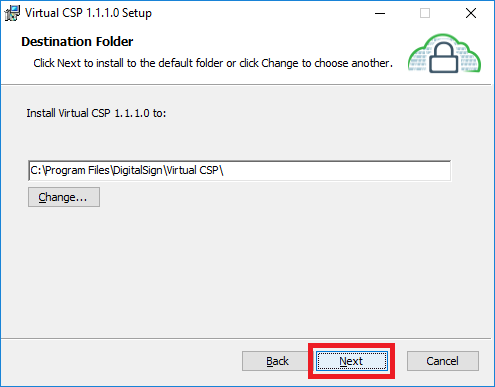Close the setup dialog with the X
The width and height of the screenshot is (495, 387).
(x=471, y=13)
